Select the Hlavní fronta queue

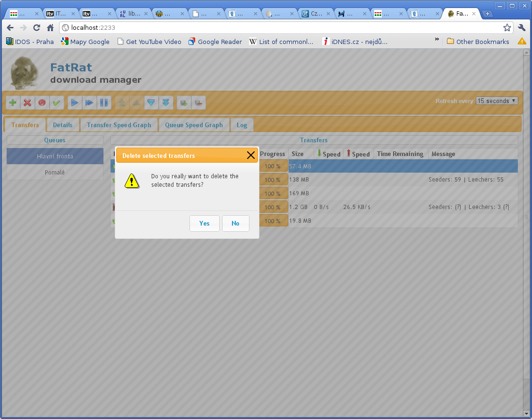55,156
